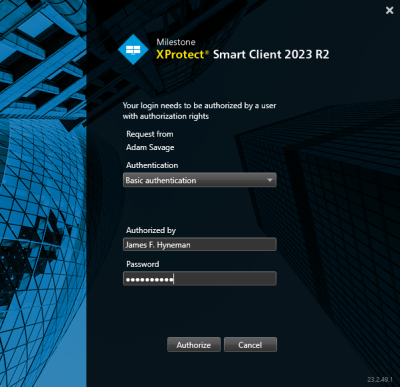400x387 pixels.
Task: Click the Milestone diamond logo icon
Action: click(x=133, y=50)
